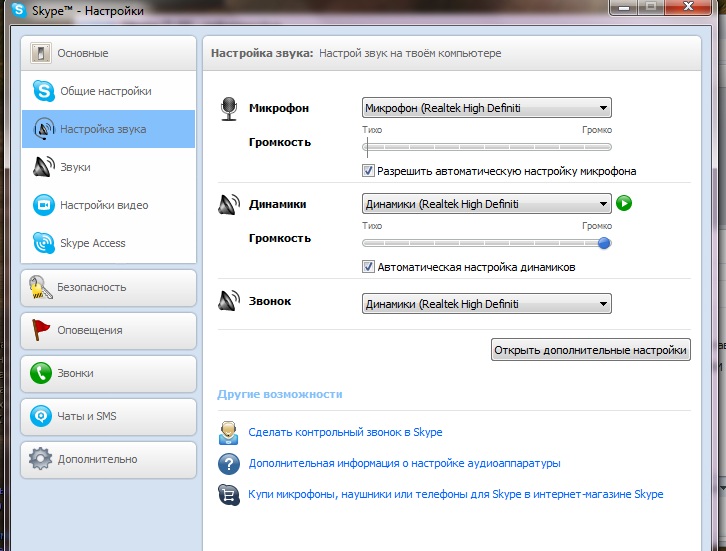This screenshot has width=726, height=551.
Task: Click Открыть дополнительные настройки button
Action: pos(590,350)
